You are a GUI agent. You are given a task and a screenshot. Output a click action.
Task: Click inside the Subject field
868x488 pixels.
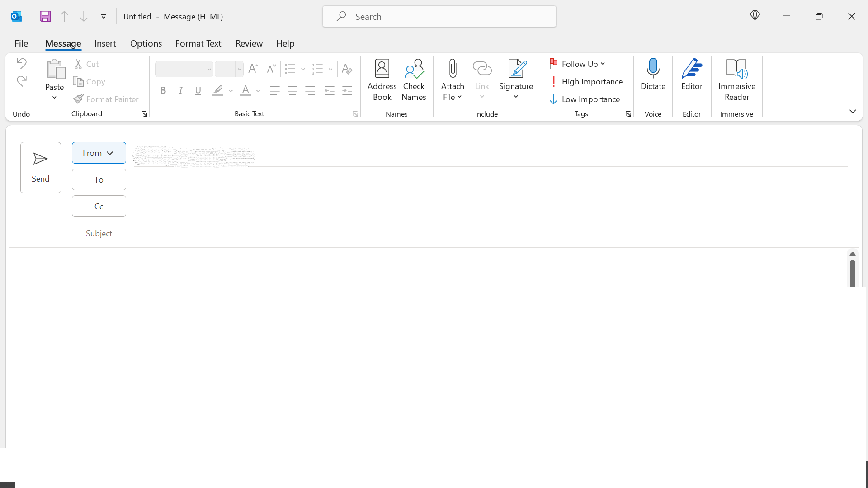[x=316, y=234]
